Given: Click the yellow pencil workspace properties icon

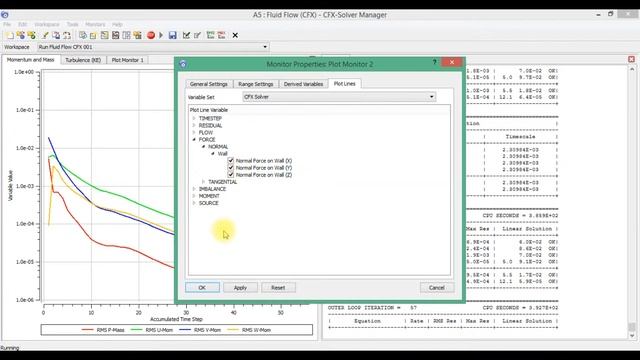Looking at the screenshot, I should 45,36.
